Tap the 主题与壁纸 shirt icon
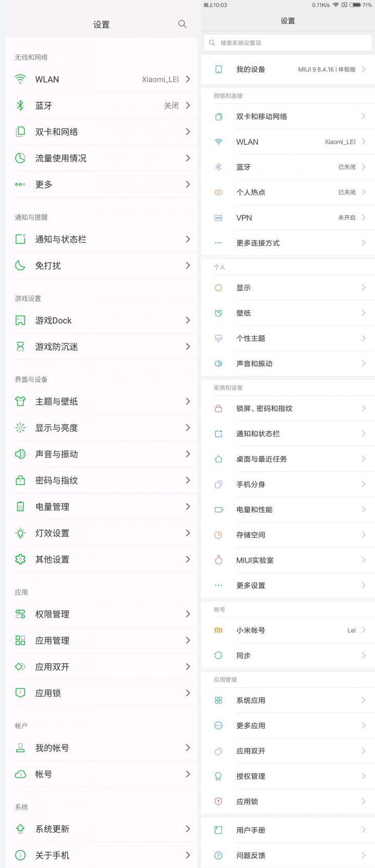This screenshot has width=375, height=868. point(20,401)
